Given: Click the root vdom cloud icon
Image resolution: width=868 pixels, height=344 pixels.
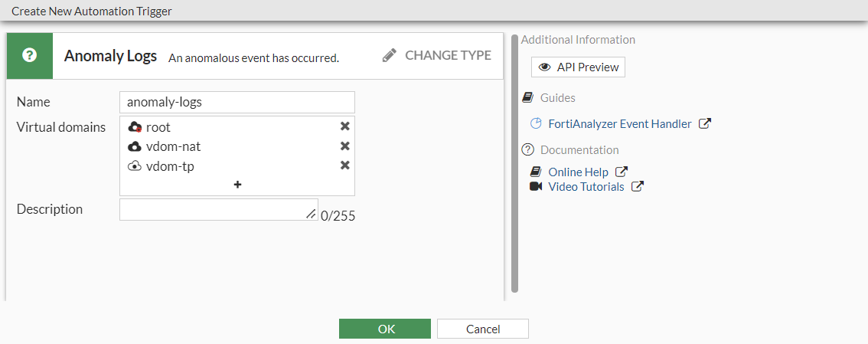Looking at the screenshot, I should pyautogui.click(x=135, y=127).
